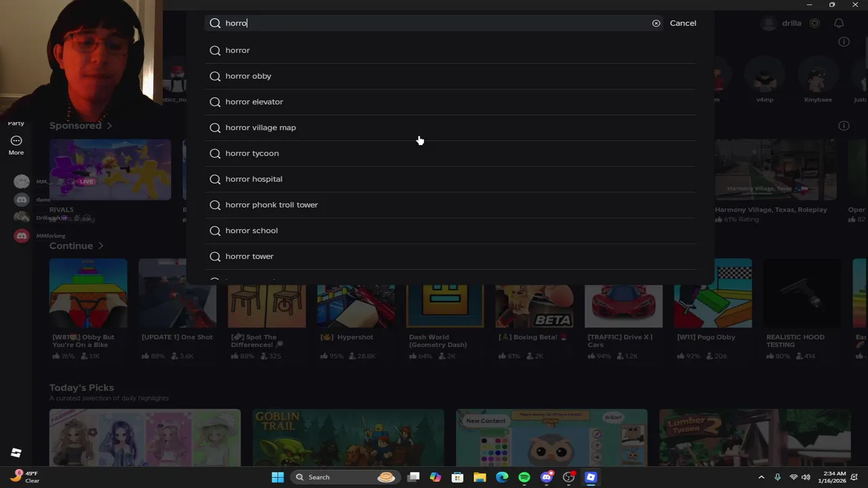
Task: Click the magnifier icon inside the search field
Action: pos(215,23)
